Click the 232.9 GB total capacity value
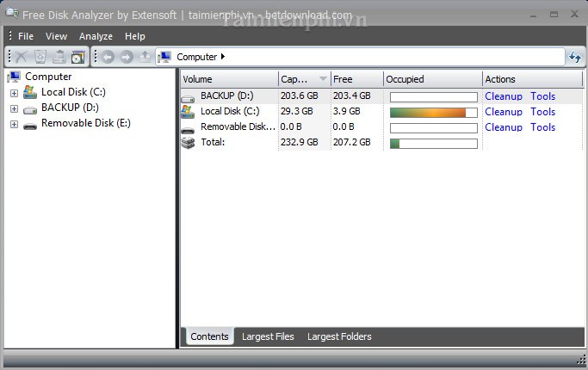Screen dimensions: 588x370 coord(300,142)
